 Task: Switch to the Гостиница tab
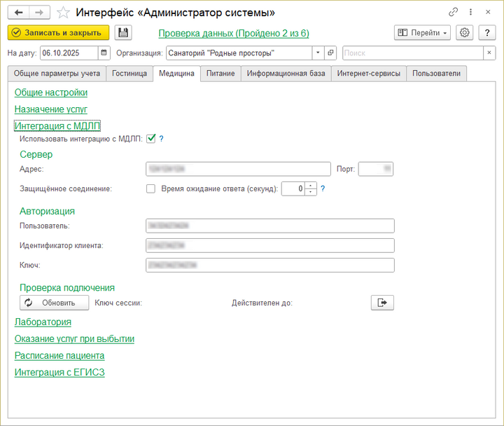pyautogui.click(x=129, y=73)
